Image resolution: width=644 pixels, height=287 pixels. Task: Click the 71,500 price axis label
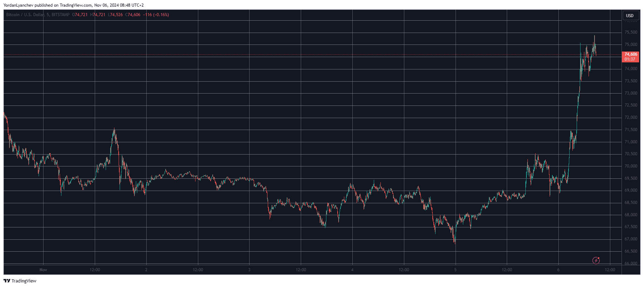pos(631,130)
